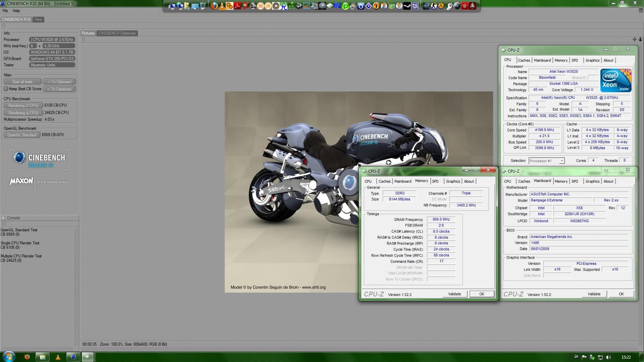The image size is (644, 362).
Task: Toggle the Console panel checkbox
Action: pos(3,218)
